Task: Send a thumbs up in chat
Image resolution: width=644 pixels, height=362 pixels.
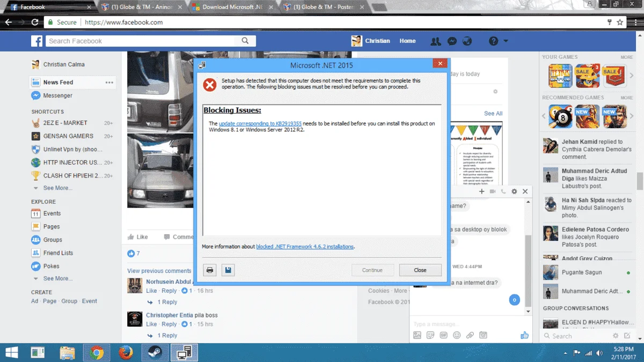Action: (525, 335)
